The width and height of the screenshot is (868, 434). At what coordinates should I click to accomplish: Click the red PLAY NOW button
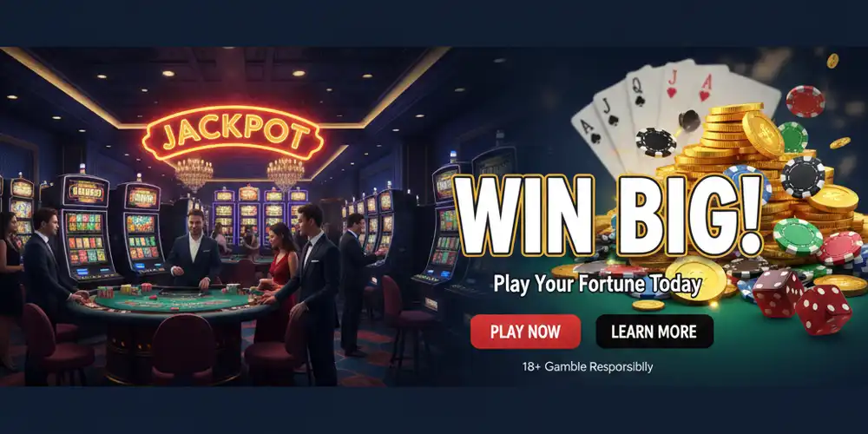point(525,332)
